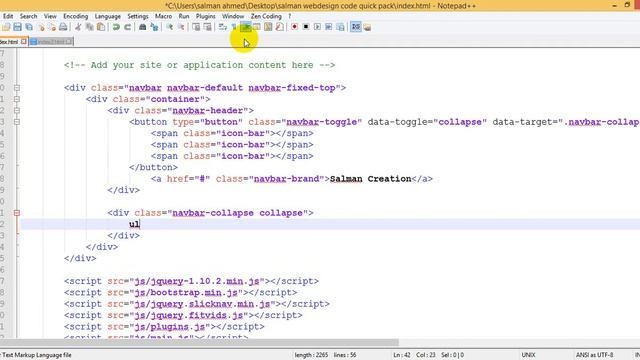This screenshot has height=360, width=640.
Task: Click the Cut scissors icon
Action: (x=78, y=27)
